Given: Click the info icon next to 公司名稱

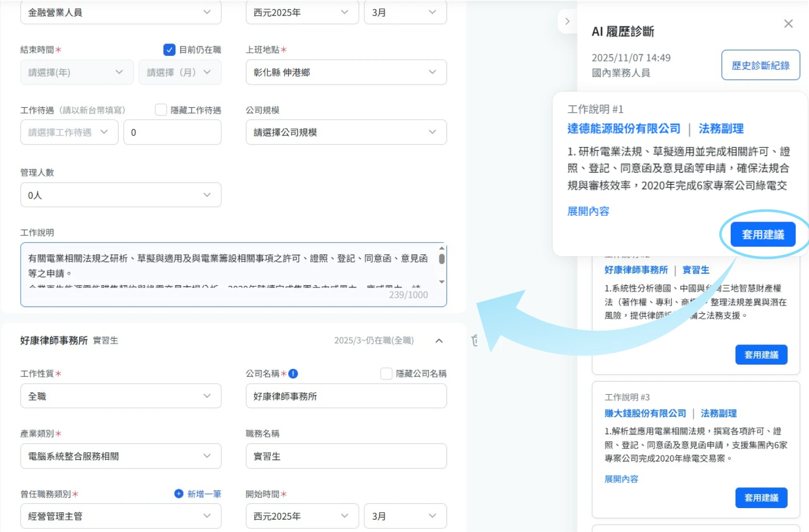Looking at the screenshot, I should [293, 374].
